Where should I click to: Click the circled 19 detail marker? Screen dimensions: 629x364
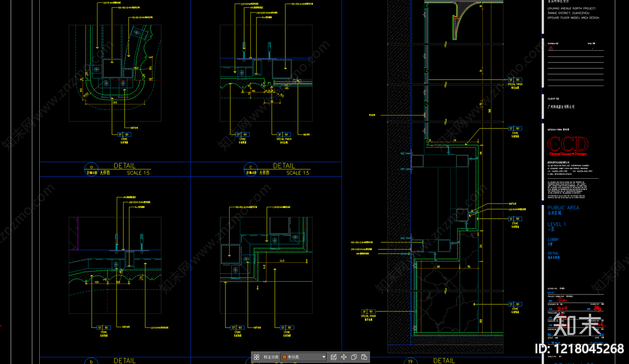[x=410, y=361]
